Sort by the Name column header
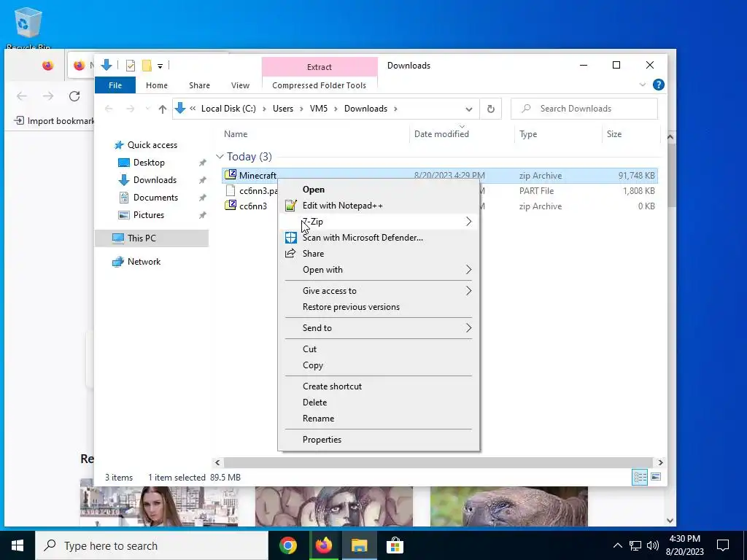This screenshot has width=747, height=560. pos(236,134)
